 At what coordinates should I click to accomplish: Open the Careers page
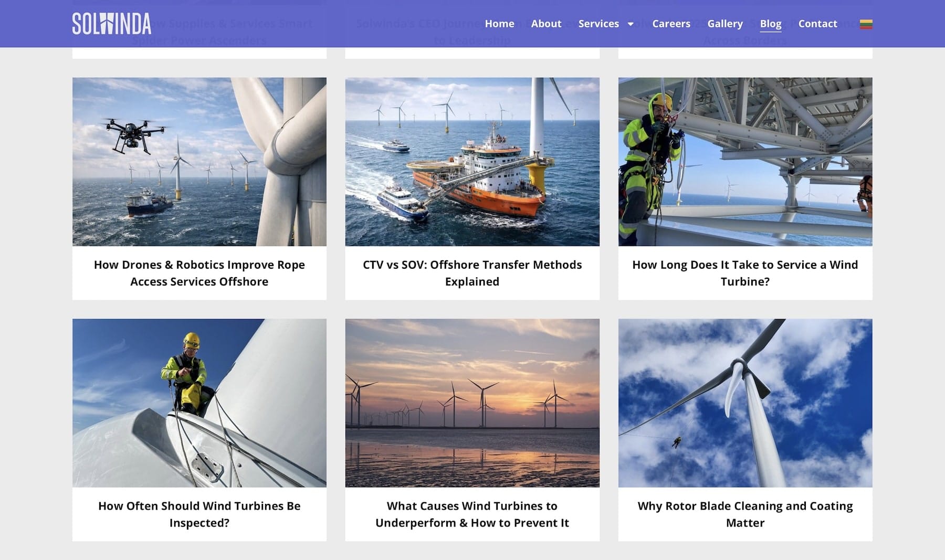(671, 24)
